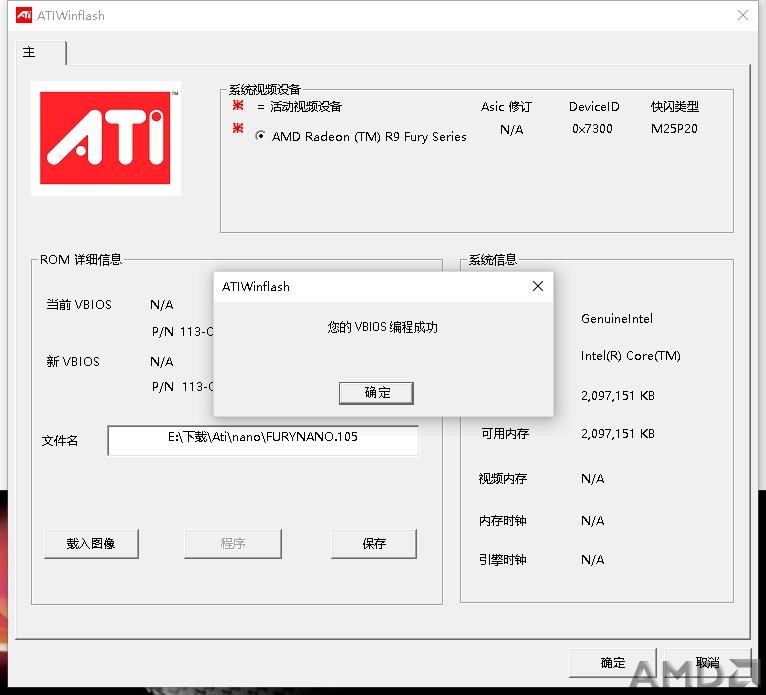Viewport: 766px width, 695px height.
Task: Switch to the 主 tab
Action: click(41, 52)
